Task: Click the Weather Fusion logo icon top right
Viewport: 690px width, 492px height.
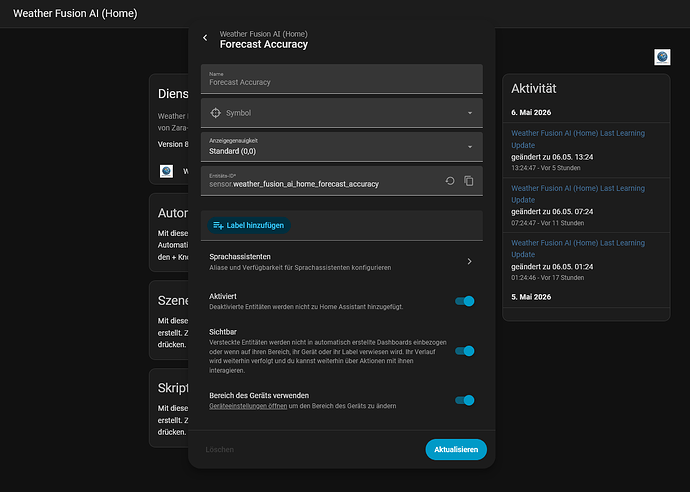Action: 662,57
